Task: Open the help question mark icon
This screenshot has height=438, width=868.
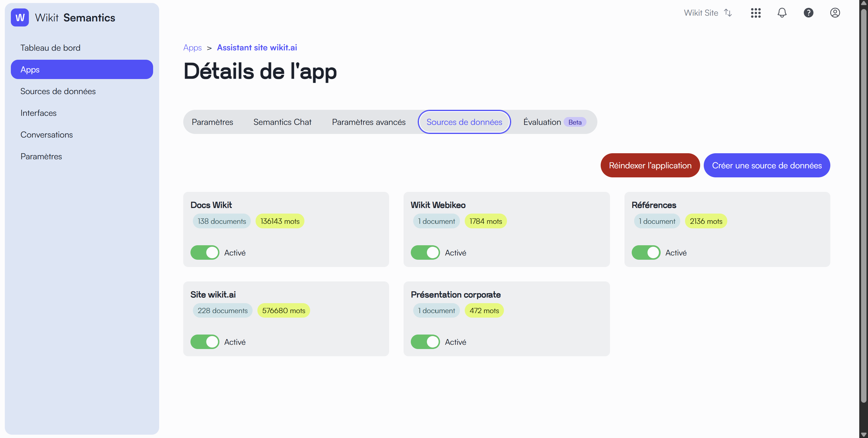Action: click(808, 13)
